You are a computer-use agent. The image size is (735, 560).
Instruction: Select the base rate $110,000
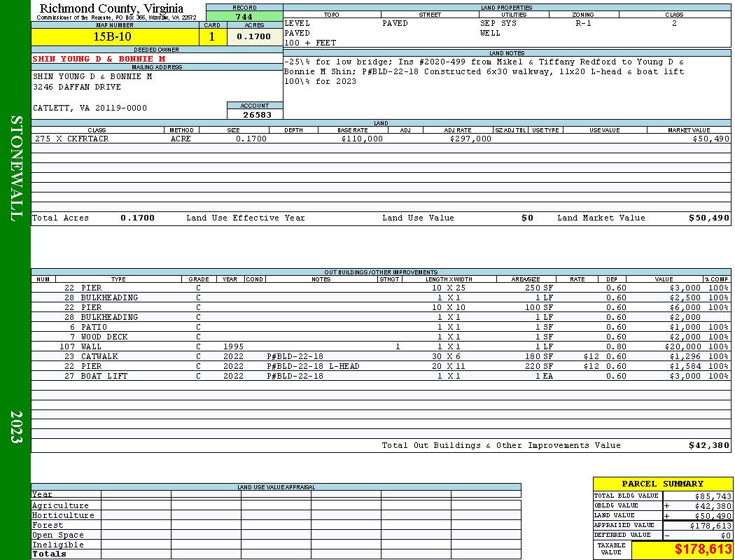pyautogui.click(x=362, y=139)
